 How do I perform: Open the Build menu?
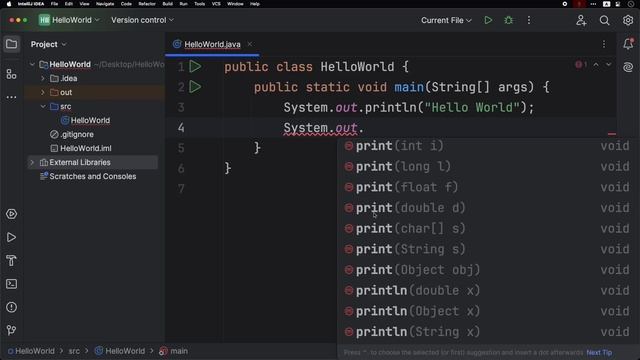point(167,4)
